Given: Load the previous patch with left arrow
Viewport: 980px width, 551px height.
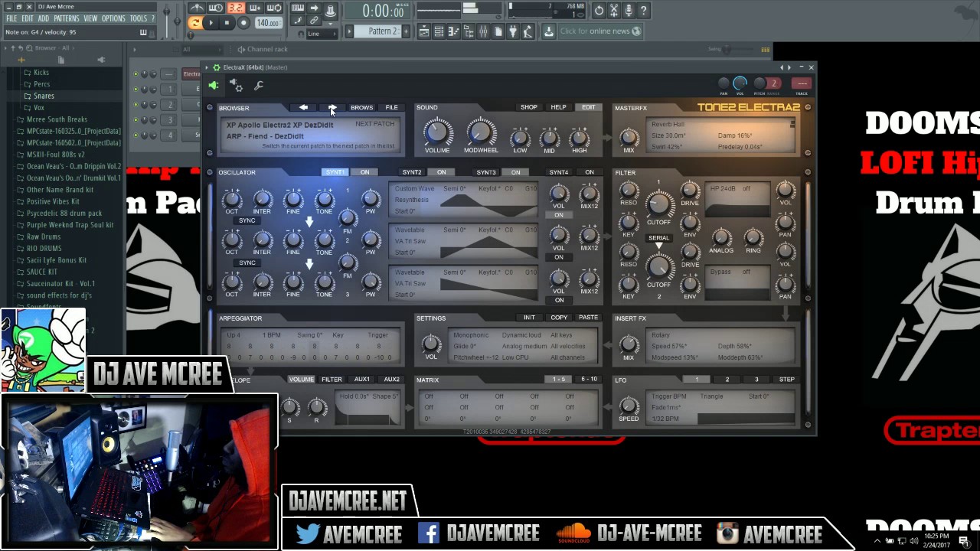Looking at the screenshot, I should tap(303, 108).
